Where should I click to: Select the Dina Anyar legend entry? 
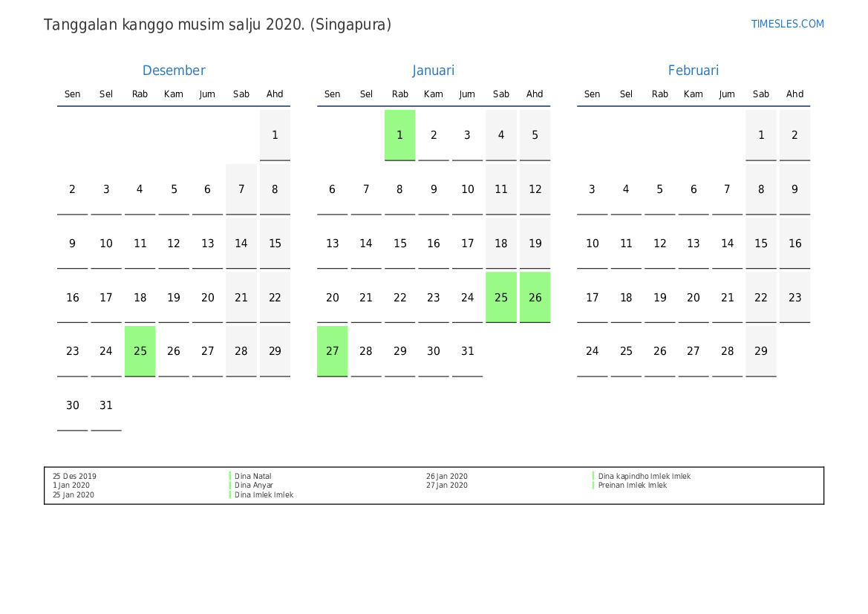point(254,486)
